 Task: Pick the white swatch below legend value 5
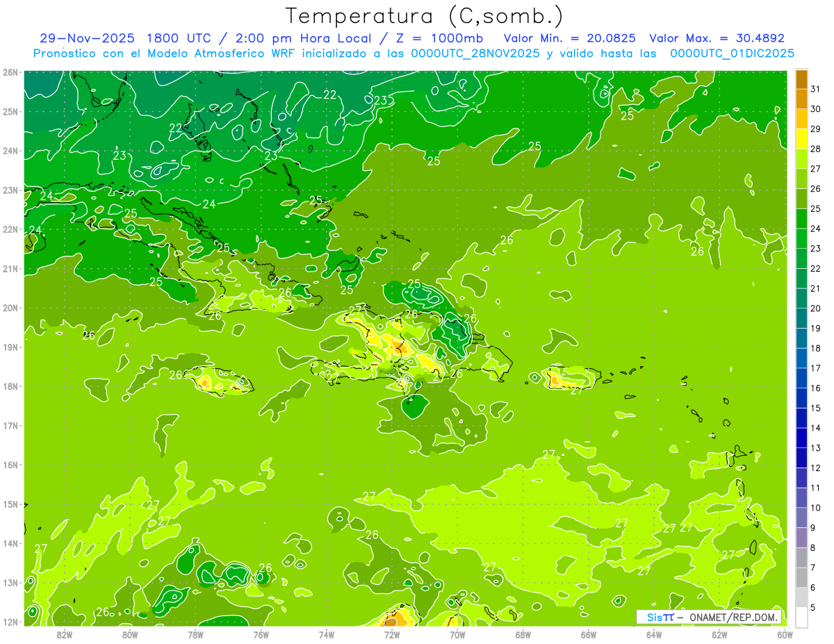coord(801,617)
